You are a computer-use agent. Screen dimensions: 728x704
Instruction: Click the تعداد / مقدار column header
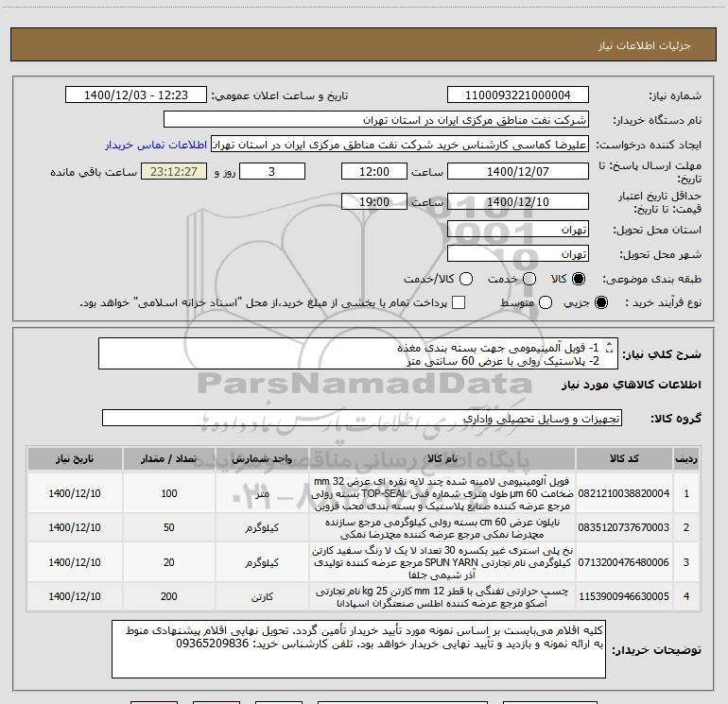click(169, 459)
